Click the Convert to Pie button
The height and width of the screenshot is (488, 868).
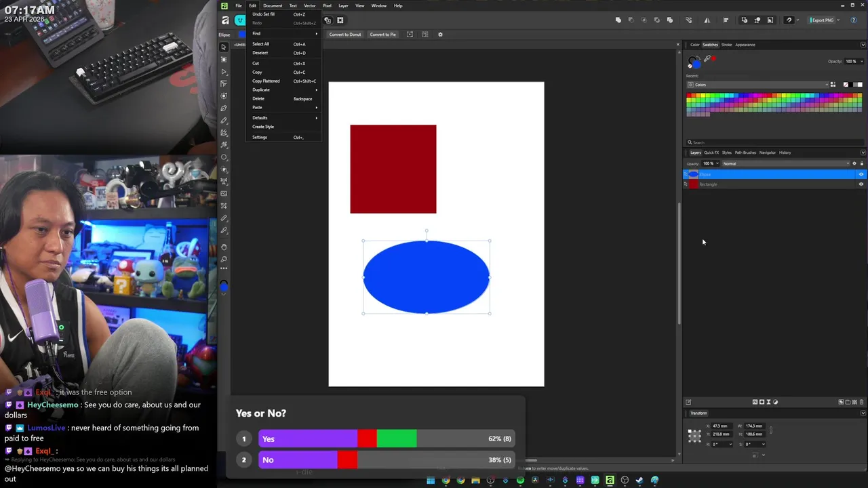coord(382,34)
